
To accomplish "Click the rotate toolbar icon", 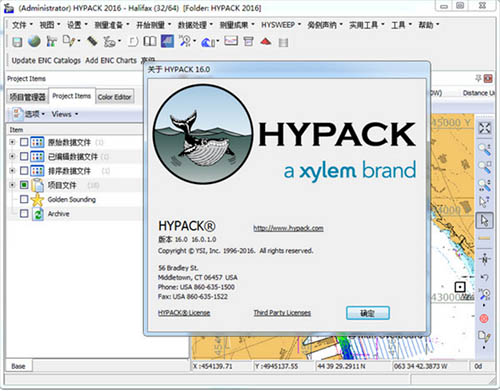I will [x=133, y=42].
